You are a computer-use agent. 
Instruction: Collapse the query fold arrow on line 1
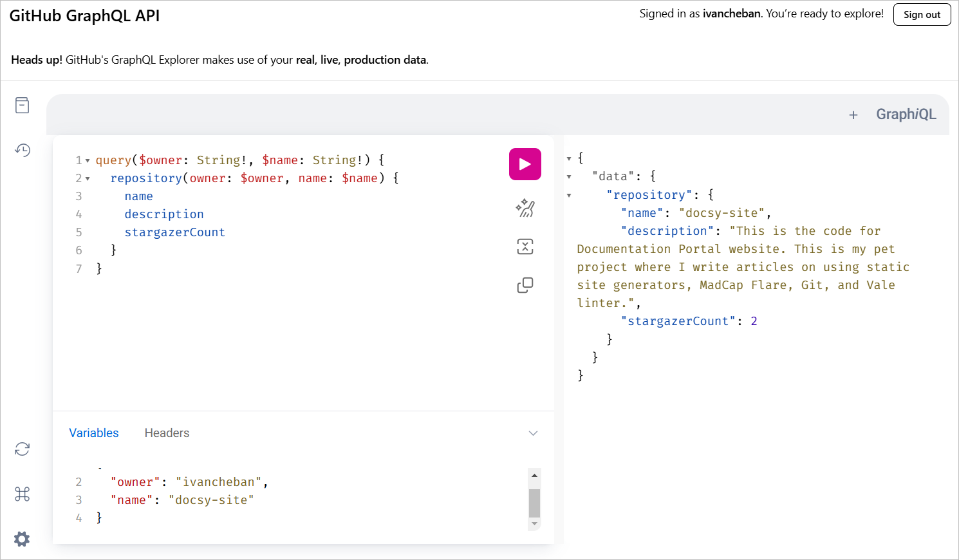[x=88, y=160]
